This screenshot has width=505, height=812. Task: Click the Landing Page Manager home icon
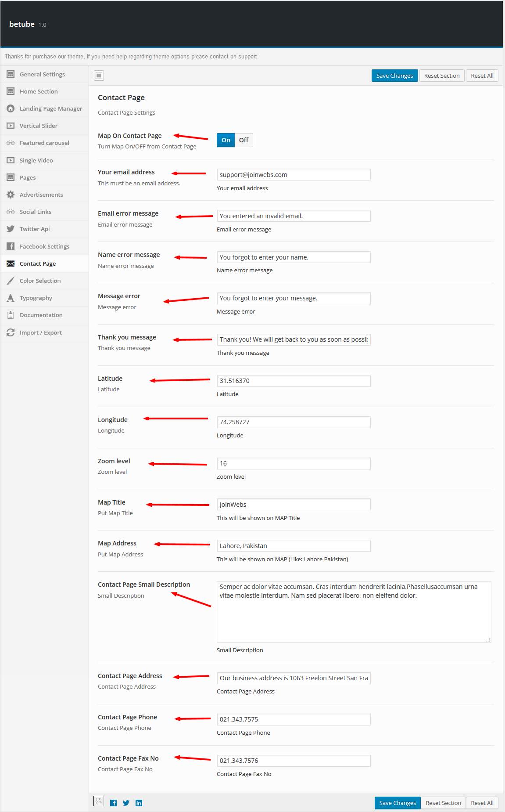(11, 108)
